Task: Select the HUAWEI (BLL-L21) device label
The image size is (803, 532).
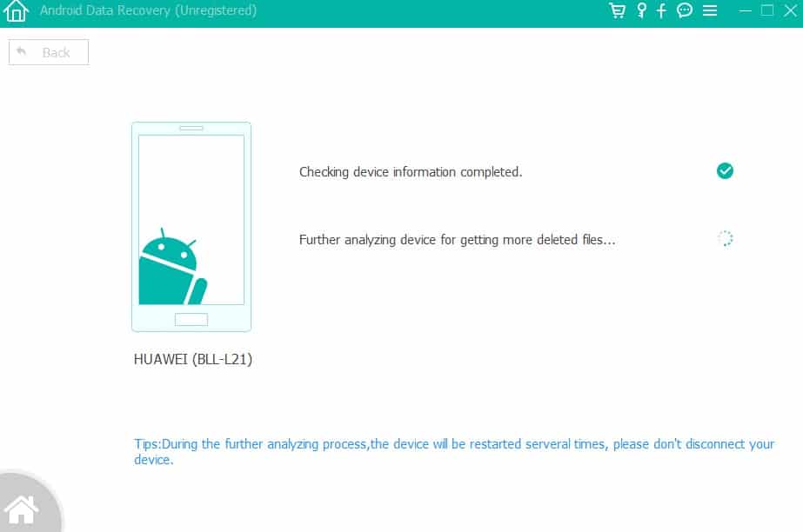Action: coord(193,359)
